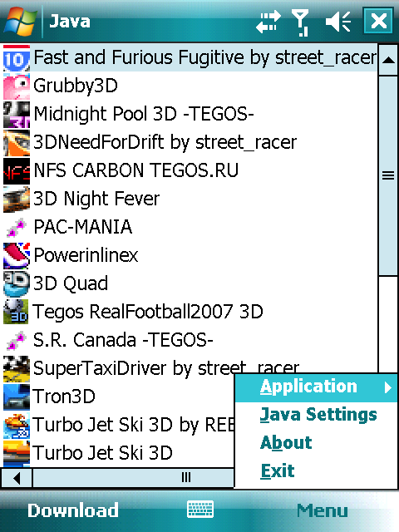This screenshot has height=532, width=399.
Task: Tap the Menu softkey
Action: point(322,511)
